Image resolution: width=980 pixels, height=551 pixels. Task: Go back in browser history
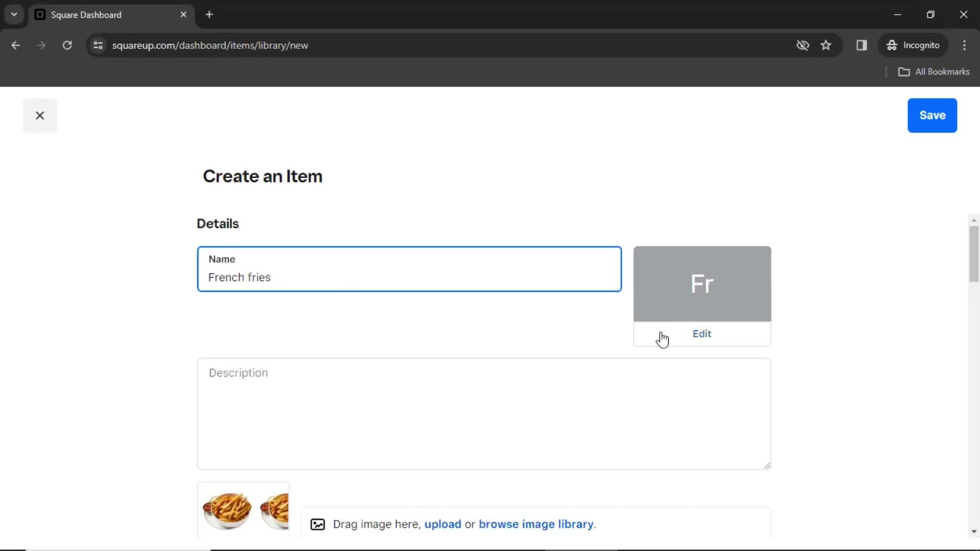(x=15, y=45)
